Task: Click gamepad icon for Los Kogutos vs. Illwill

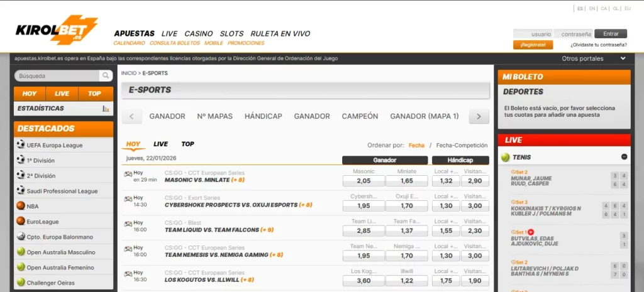Action: point(128,274)
